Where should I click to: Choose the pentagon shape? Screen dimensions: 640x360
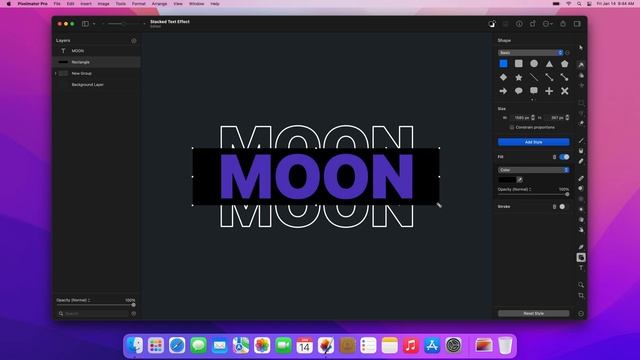point(564,64)
